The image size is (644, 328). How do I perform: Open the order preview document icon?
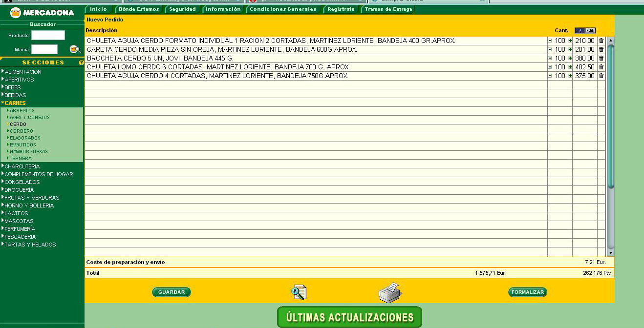[299, 292]
